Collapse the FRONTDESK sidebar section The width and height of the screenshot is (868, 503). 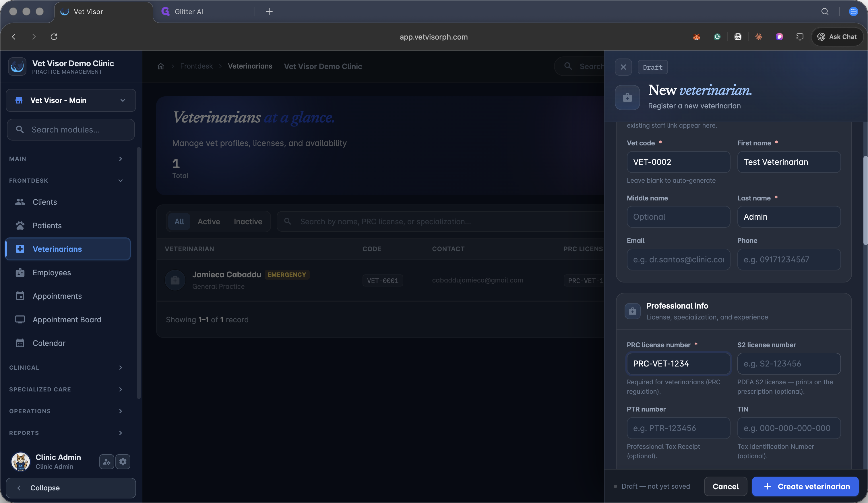click(x=66, y=180)
